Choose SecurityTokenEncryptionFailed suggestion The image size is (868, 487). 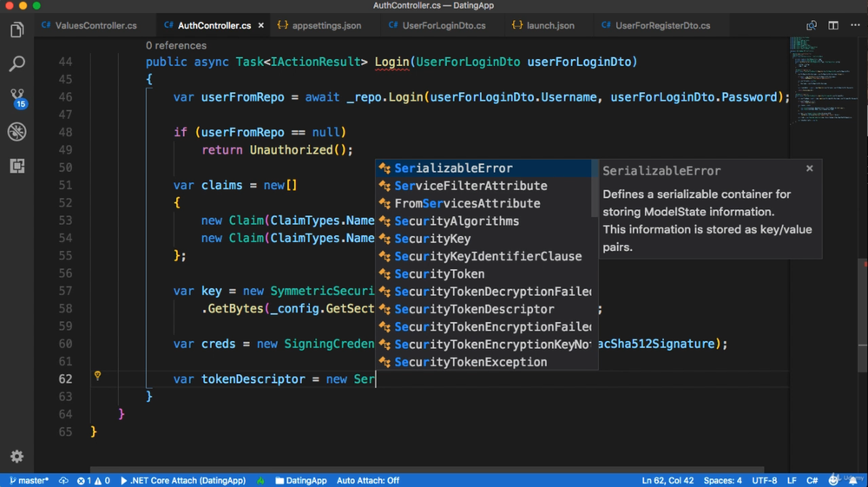(x=483, y=327)
